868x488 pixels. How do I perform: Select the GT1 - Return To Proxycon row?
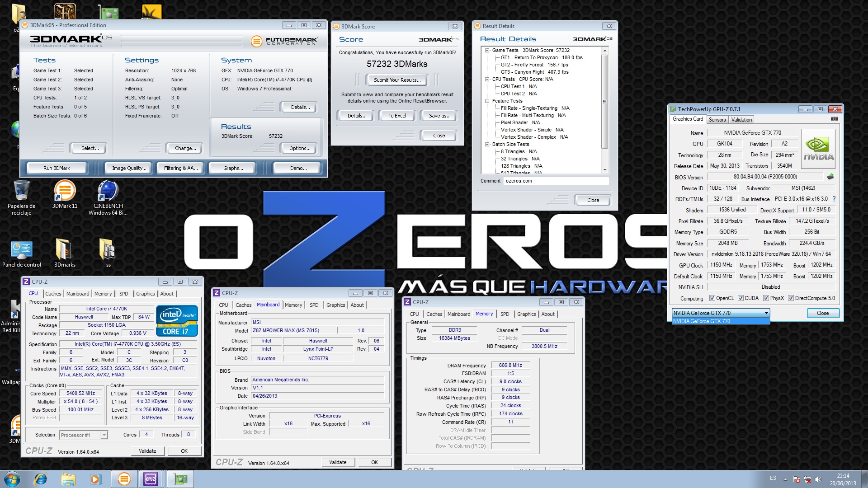tap(542, 57)
